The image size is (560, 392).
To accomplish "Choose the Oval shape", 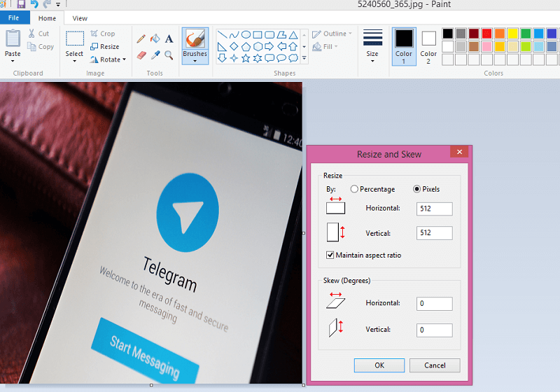I will point(246,34).
